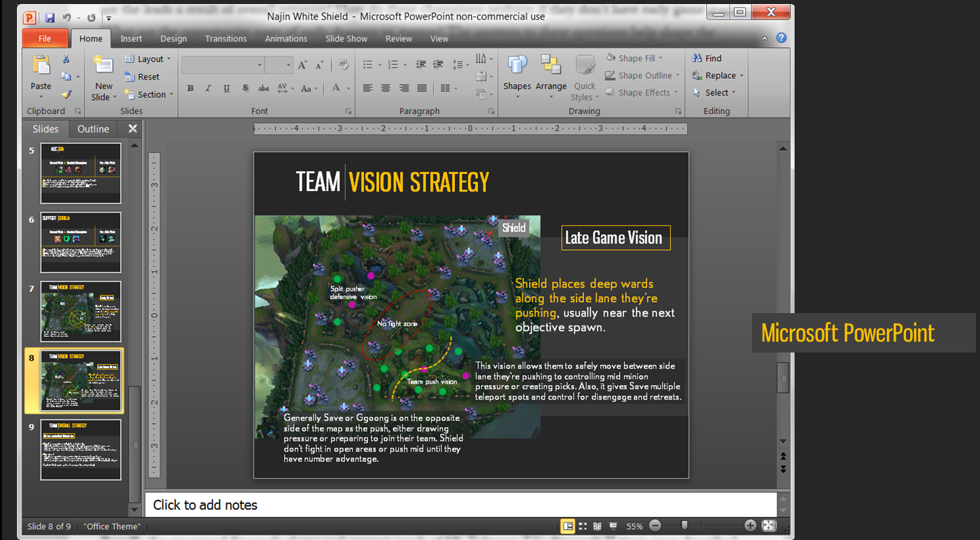Close the slides pane with X
Image resolution: width=980 pixels, height=540 pixels.
pos(132,128)
